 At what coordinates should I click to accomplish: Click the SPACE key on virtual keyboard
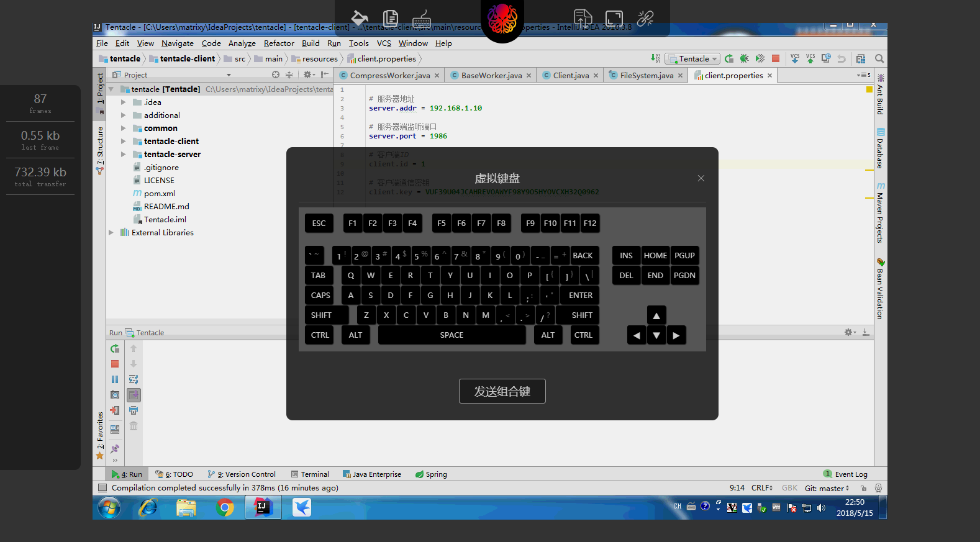(x=451, y=335)
